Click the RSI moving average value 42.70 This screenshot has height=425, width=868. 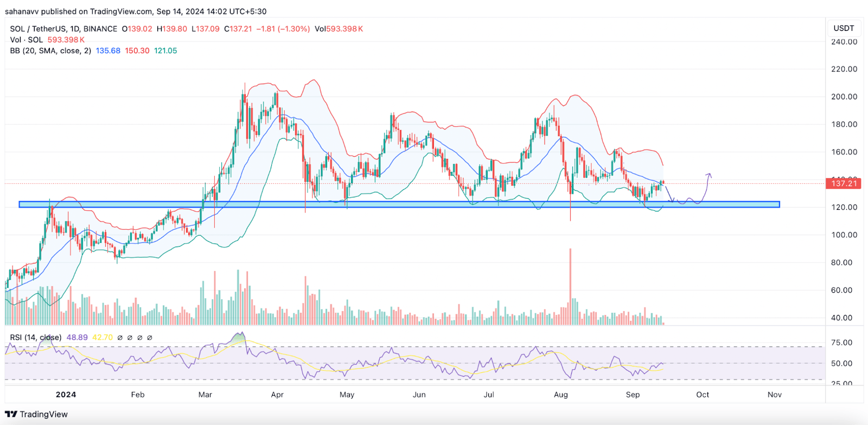tap(103, 337)
